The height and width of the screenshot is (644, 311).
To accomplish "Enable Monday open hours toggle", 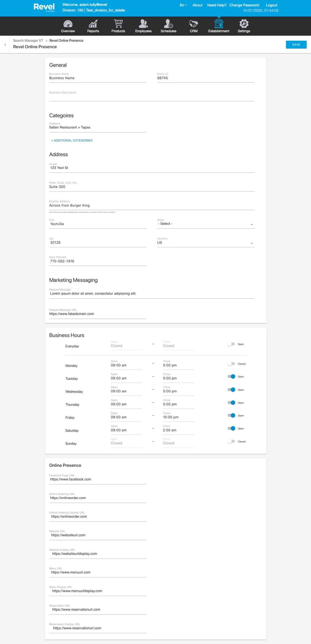I will pyautogui.click(x=231, y=364).
